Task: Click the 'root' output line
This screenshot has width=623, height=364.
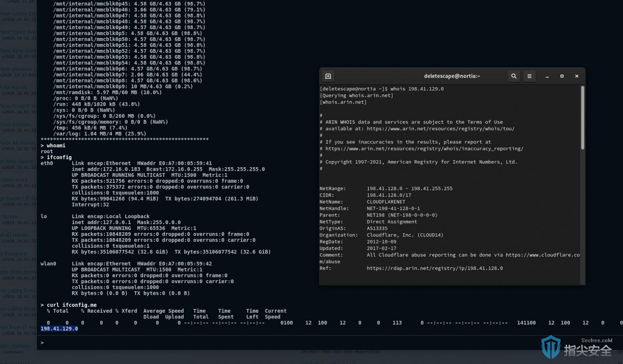Action: click(47, 151)
